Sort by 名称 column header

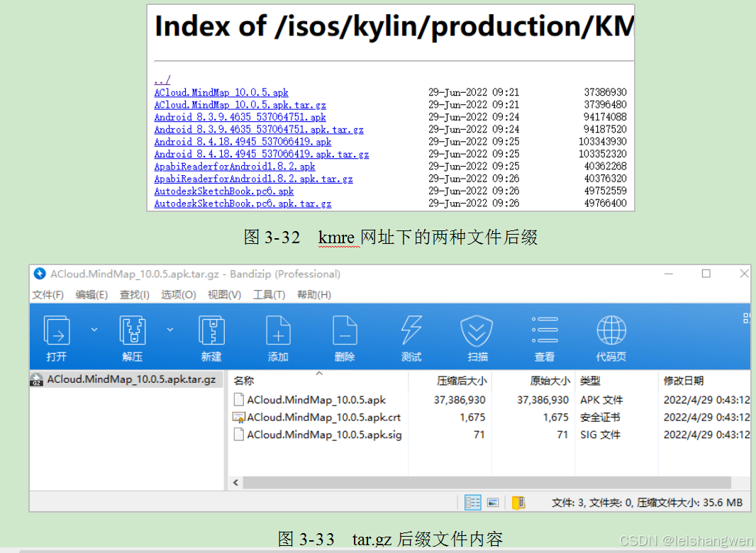click(x=318, y=381)
